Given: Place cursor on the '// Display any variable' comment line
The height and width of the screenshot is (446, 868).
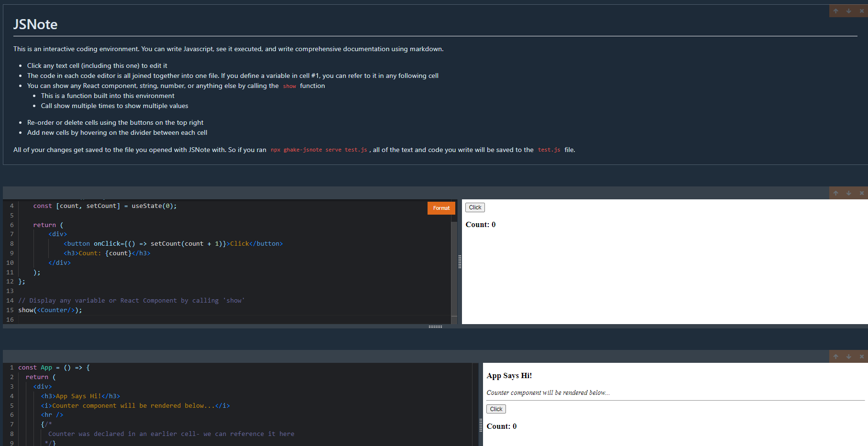Looking at the screenshot, I should (132, 301).
